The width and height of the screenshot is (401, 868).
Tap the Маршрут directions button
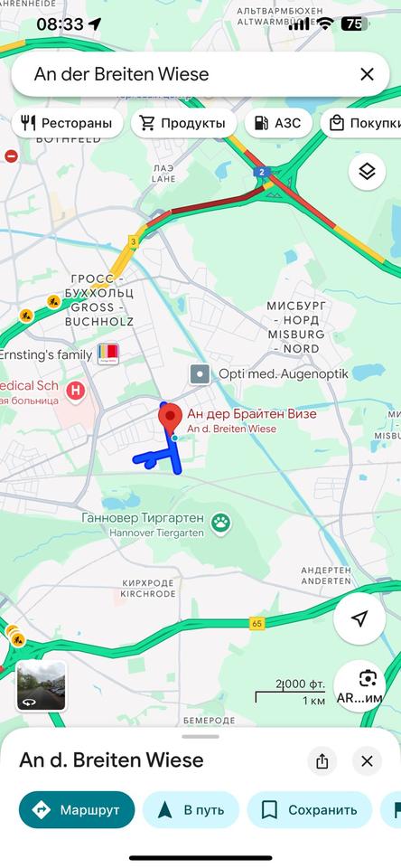click(x=77, y=810)
